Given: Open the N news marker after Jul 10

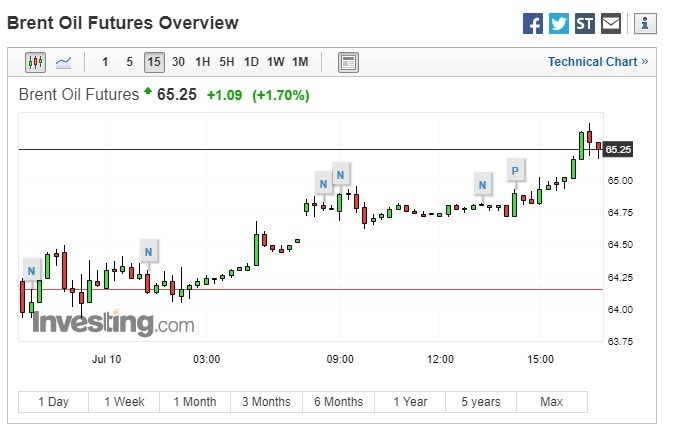Looking at the screenshot, I should [x=149, y=252].
